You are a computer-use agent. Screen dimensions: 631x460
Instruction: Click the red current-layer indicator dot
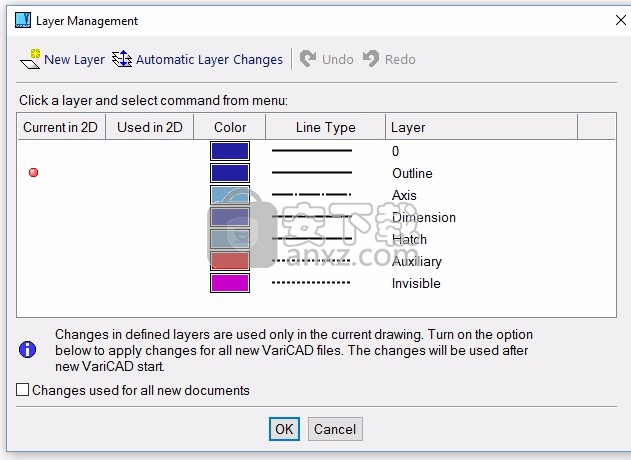(x=33, y=173)
